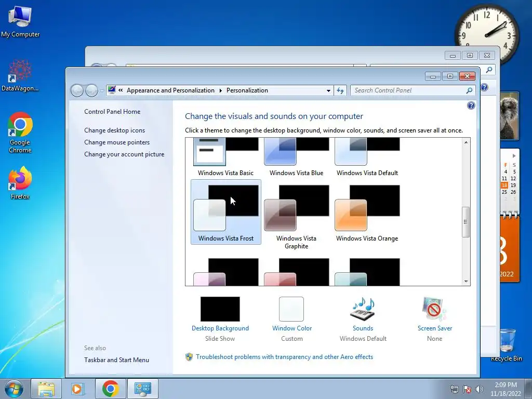
Task: Open Change mouse pointers link
Action: [x=117, y=142]
